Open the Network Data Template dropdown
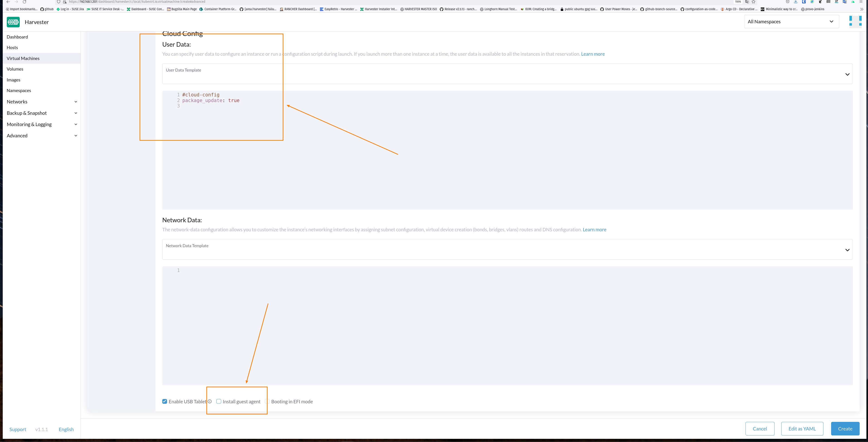 847,250
